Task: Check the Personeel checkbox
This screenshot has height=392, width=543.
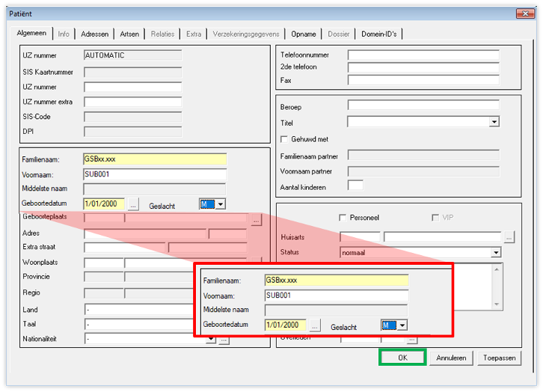Action: pyautogui.click(x=343, y=218)
